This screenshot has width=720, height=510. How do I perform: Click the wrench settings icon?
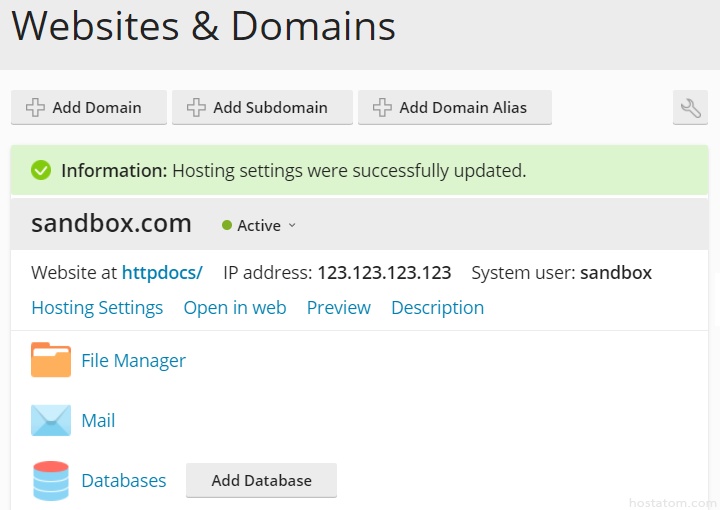point(690,108)
